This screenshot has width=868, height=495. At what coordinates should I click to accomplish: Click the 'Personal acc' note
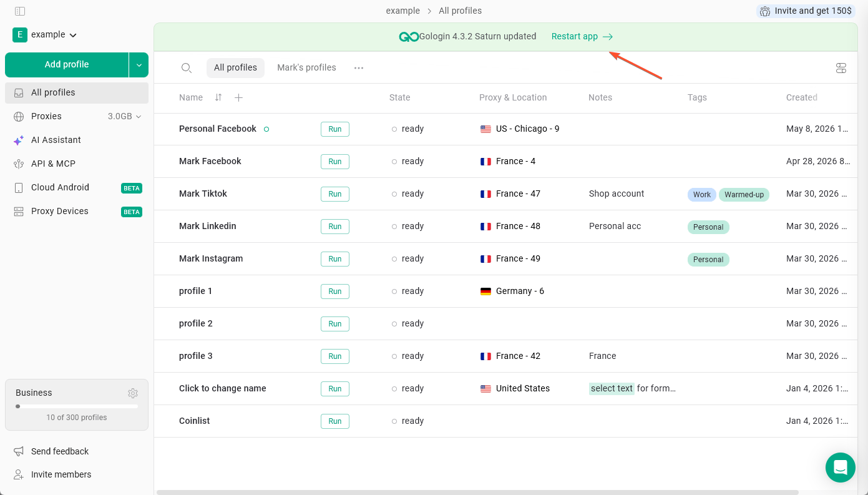(615, 227)
